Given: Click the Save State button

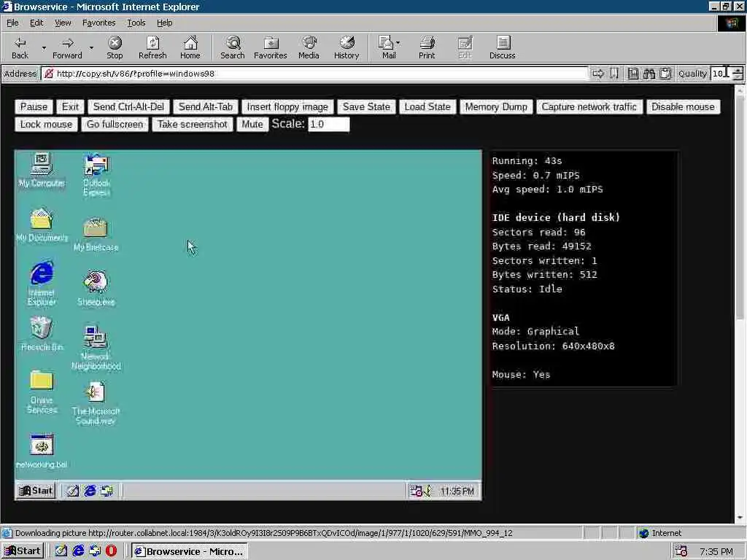Looking at the screenshot, I should [366, 106].
